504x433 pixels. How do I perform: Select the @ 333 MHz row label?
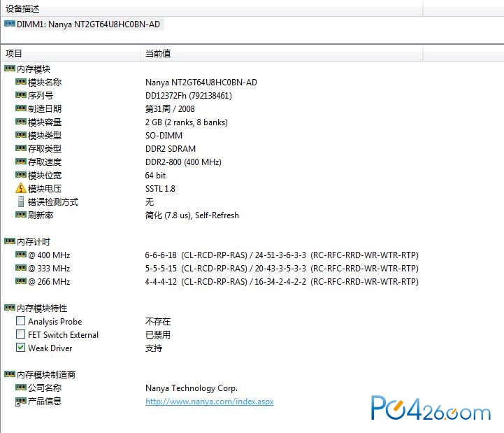point(49,269)
